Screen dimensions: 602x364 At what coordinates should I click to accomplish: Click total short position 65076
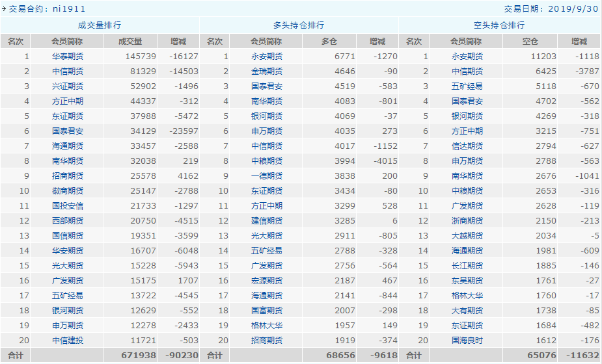pos(541,356)
